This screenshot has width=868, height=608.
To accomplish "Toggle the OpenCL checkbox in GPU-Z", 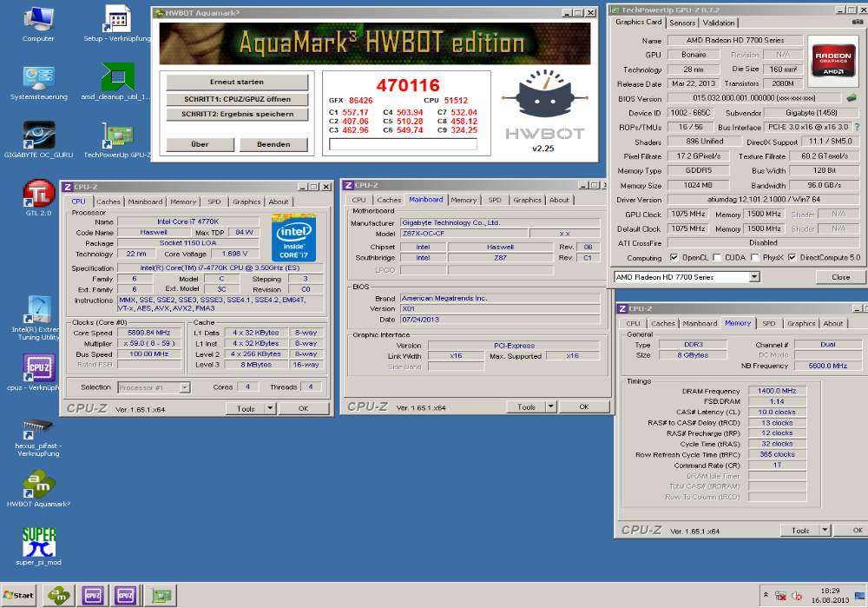I will pyautogui.click(x=674, y=257).
